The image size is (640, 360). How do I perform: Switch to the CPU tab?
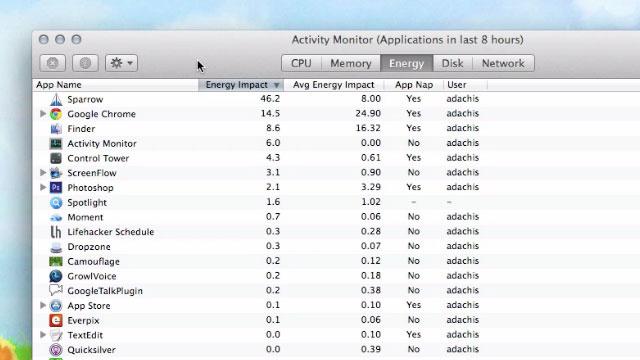(301, 63)
